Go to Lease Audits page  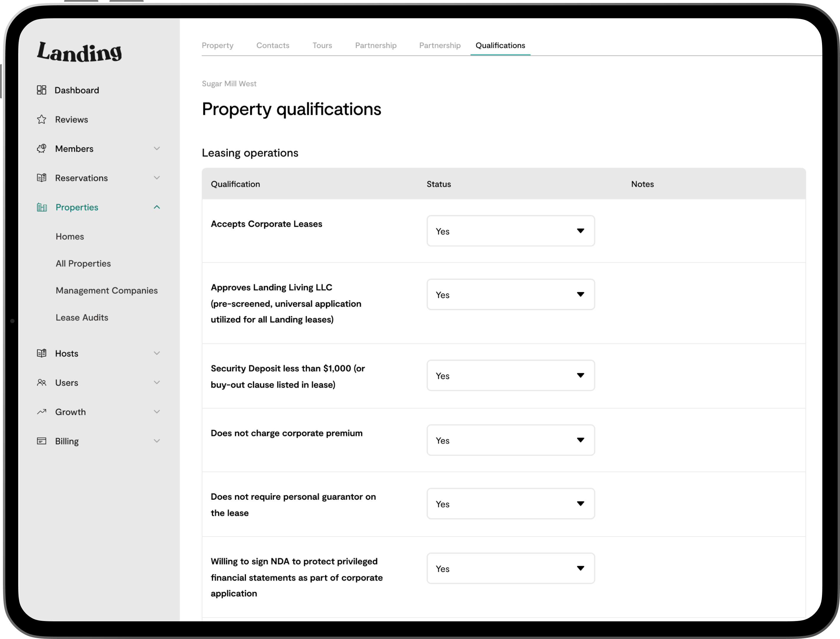coord(82,318)
